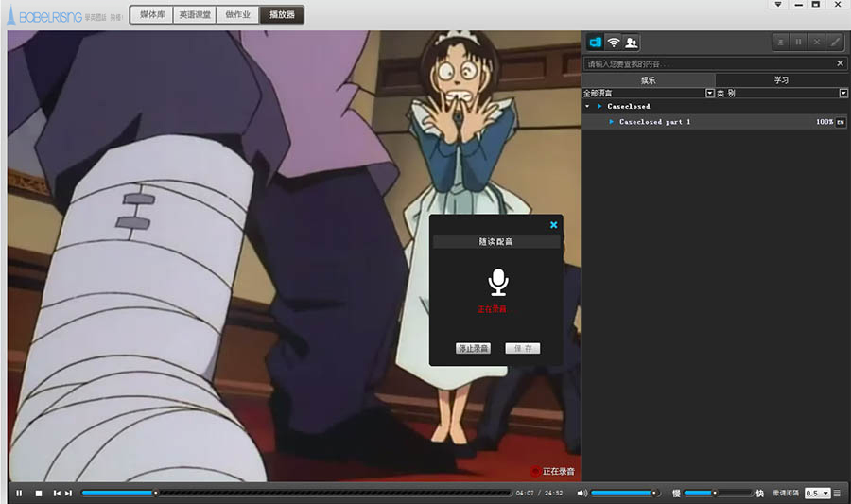Open the users/contacts icon

632,43
